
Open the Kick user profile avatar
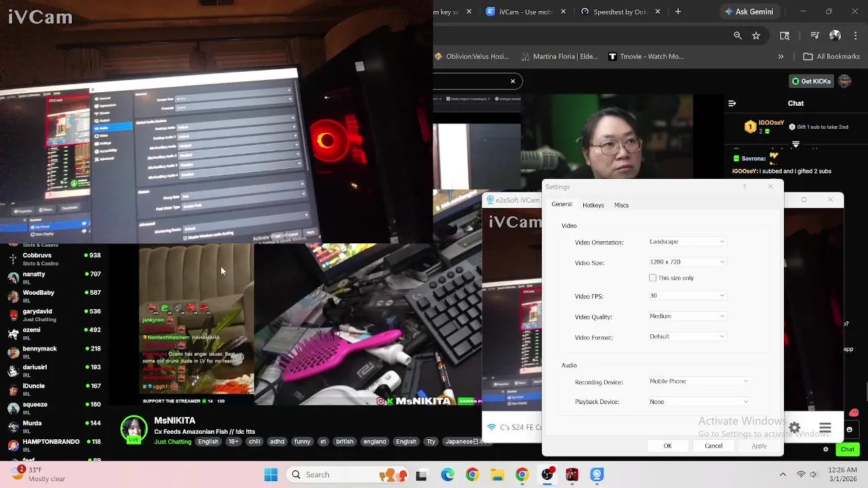coord(845,81)
